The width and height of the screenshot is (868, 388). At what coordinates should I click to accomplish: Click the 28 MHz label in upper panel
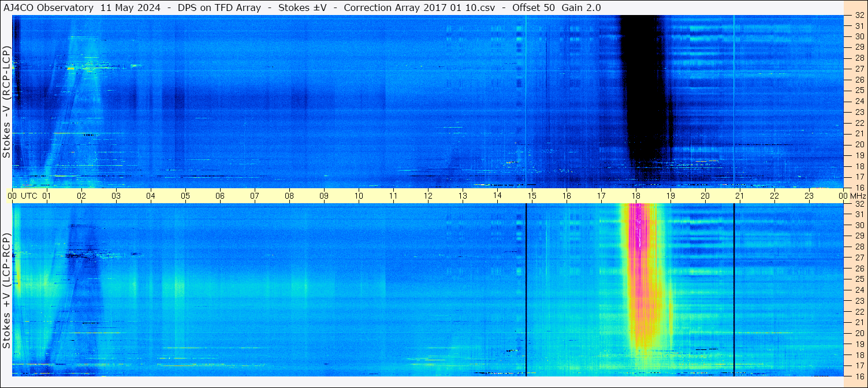[x=859, y=58]
